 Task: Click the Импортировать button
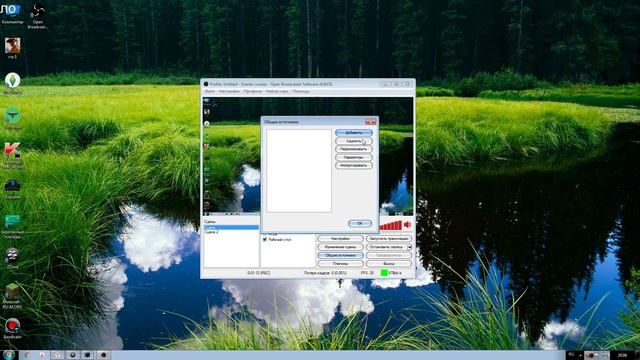click(x=354, y=165)
